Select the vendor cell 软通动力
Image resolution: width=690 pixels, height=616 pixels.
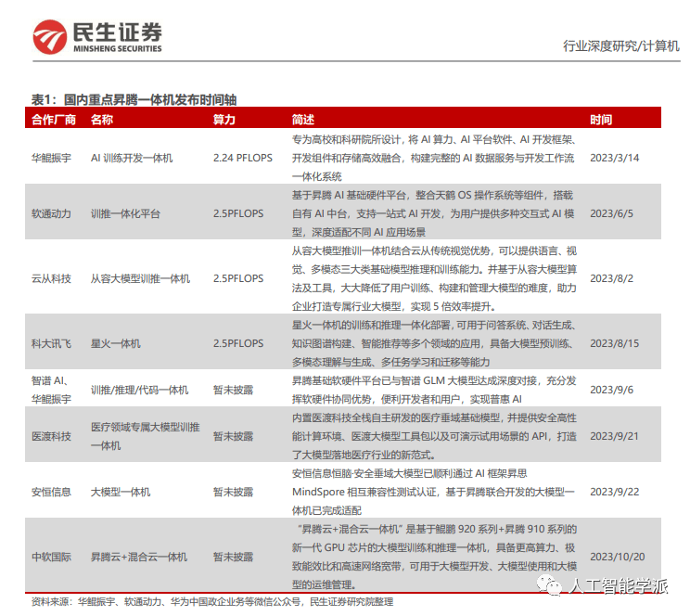51,213
